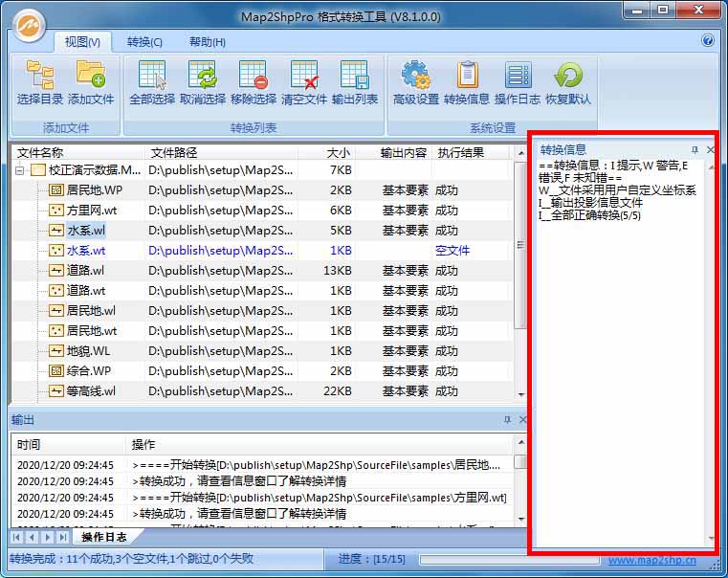Click the output log scroll up arrow
728x578 pixels.
pos(521,442)
